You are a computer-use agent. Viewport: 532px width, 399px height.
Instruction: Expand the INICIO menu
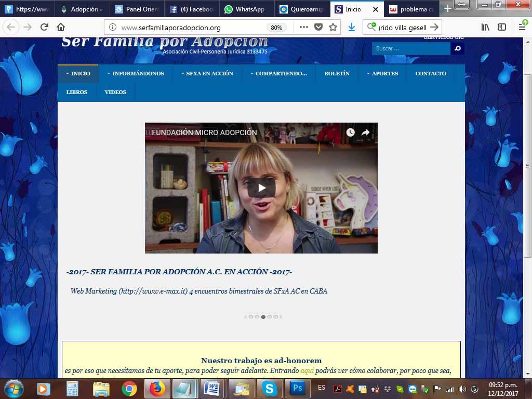[78, 73]
